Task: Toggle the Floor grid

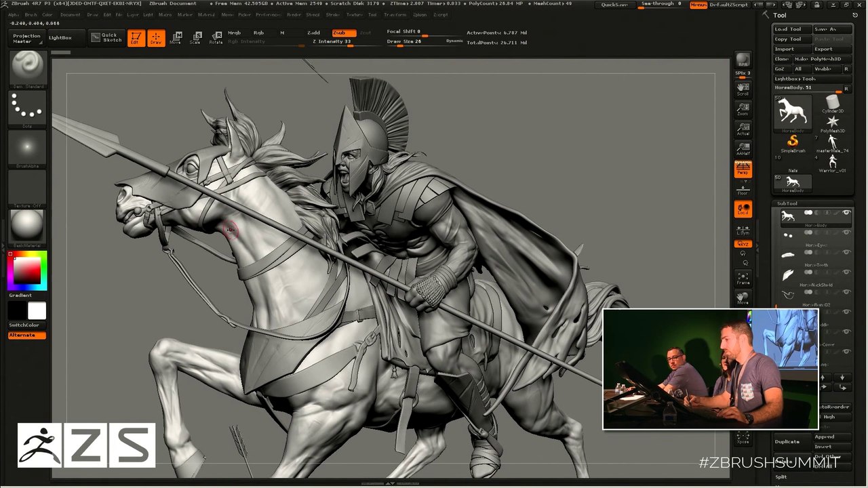Action: coord(743,188)
